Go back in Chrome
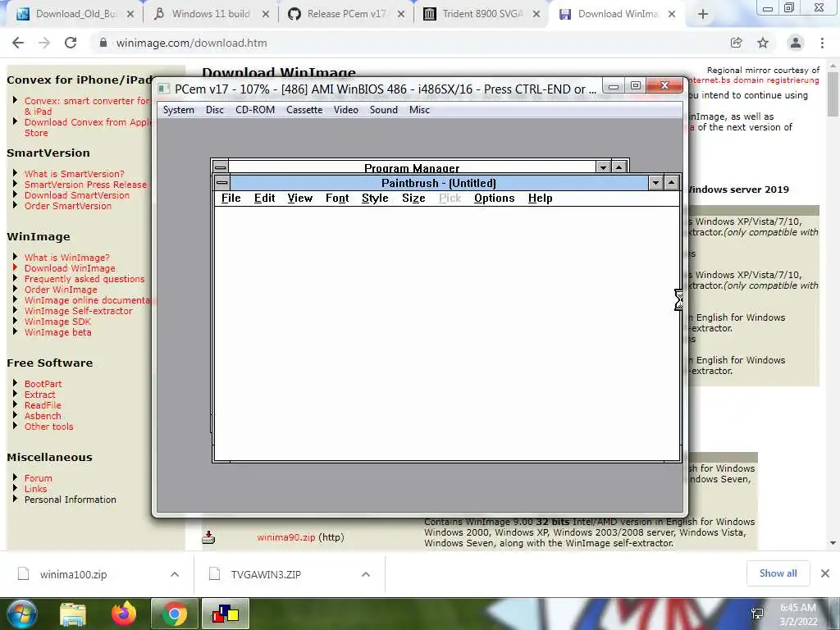The height and width of the screenshot is (630, 840). pyautogui.click(x=18, y=43)
